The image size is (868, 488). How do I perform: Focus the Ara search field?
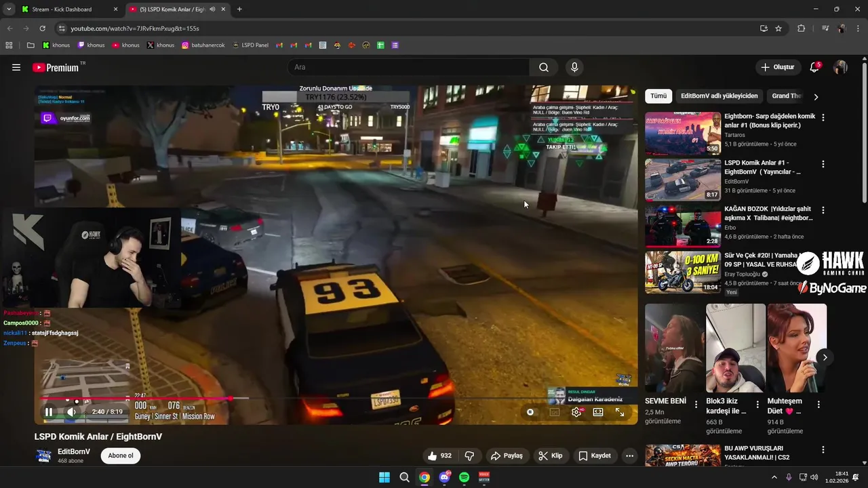pyautogui.click(x=408, y=67)
